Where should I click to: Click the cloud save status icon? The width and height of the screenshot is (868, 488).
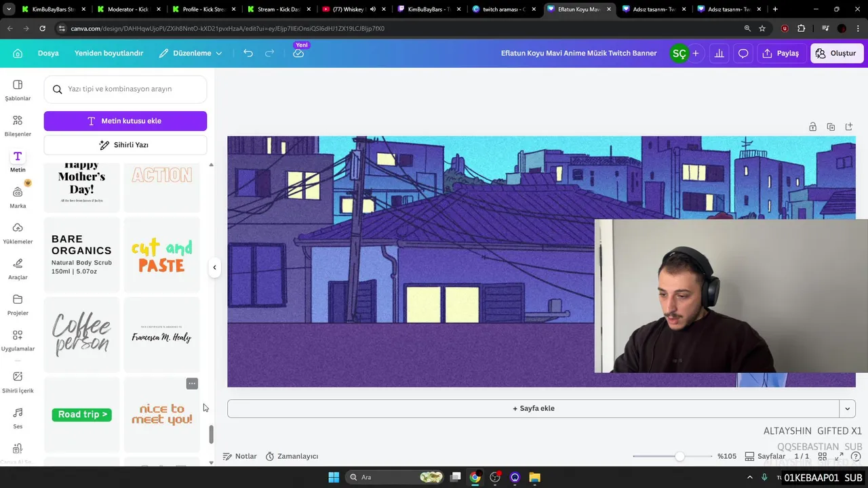(298, 53)
